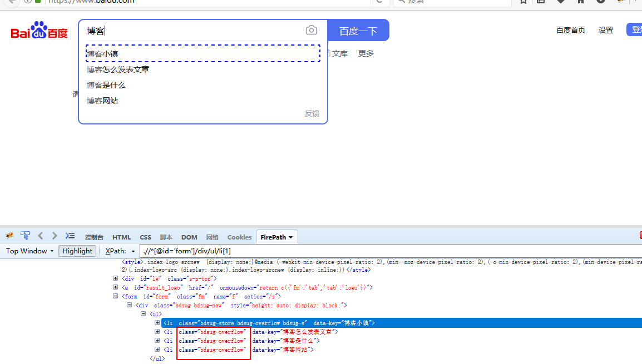Open the 设置 link
642x364 pixels.
pos(605,30)
